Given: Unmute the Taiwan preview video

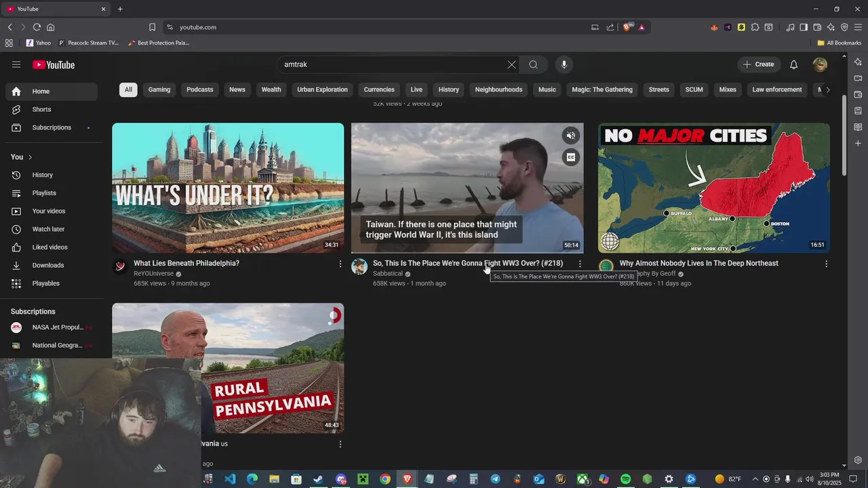Looking at the screenshot, I should point(571,136).
